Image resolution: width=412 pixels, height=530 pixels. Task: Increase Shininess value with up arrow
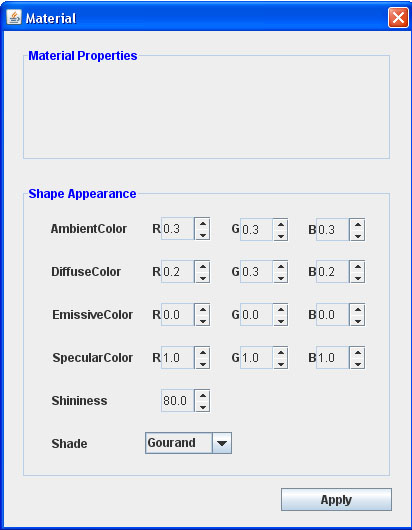pos(202,395)
